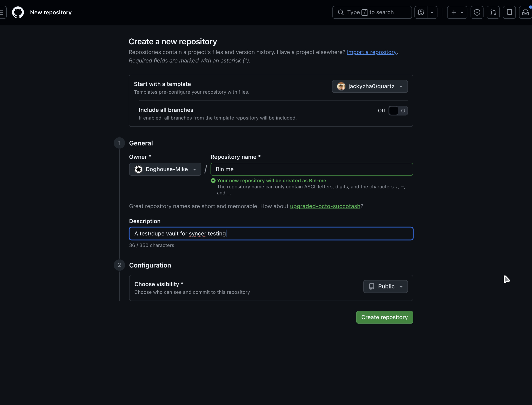
Task: Open the Doghouse-Mike owner dropdown
Action: 165,169
